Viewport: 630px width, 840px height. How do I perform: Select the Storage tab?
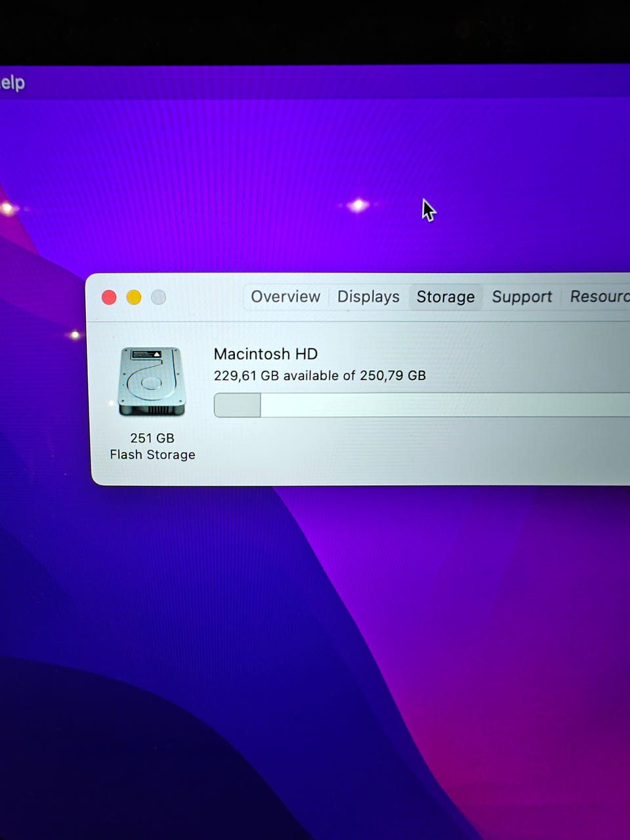click(x=446, y=297)
